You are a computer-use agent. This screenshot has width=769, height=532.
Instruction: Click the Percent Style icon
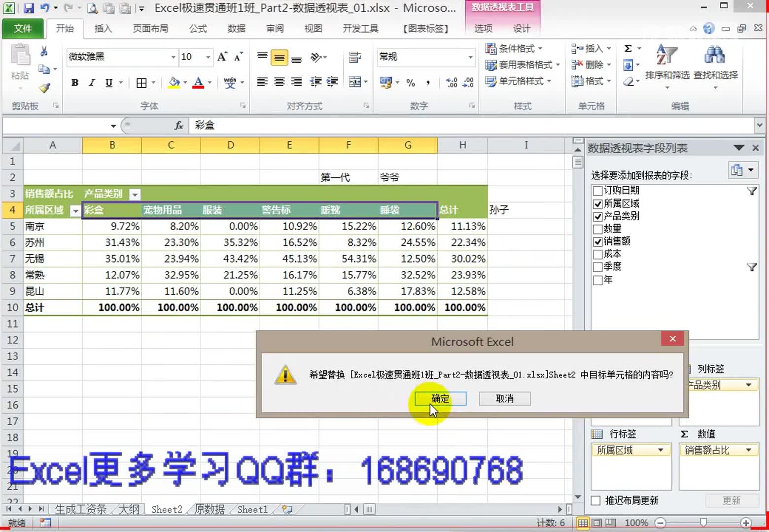pos(411,83)
